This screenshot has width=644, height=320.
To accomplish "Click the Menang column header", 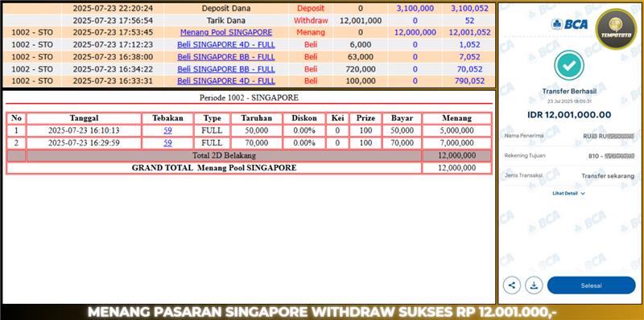I will (x=456, y=118).
